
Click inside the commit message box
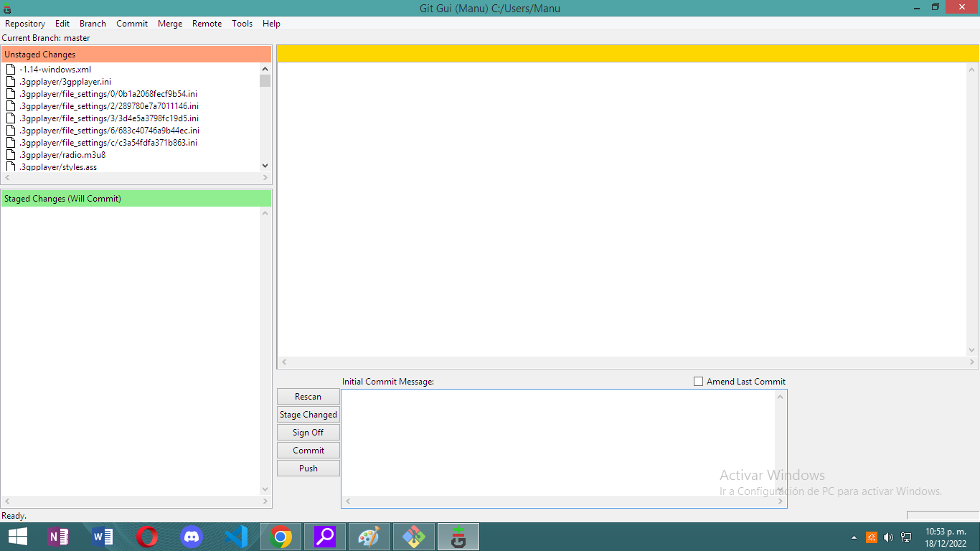[x=558, y=443]
